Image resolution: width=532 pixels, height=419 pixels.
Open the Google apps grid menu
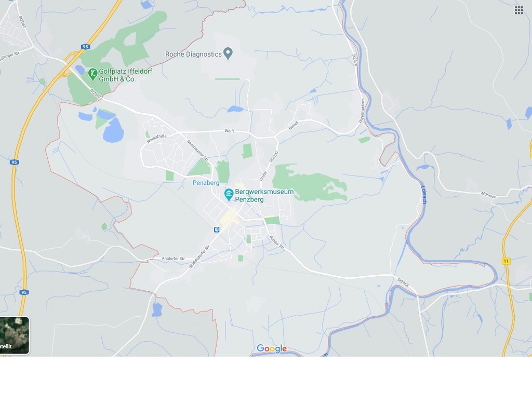(518, 10)
